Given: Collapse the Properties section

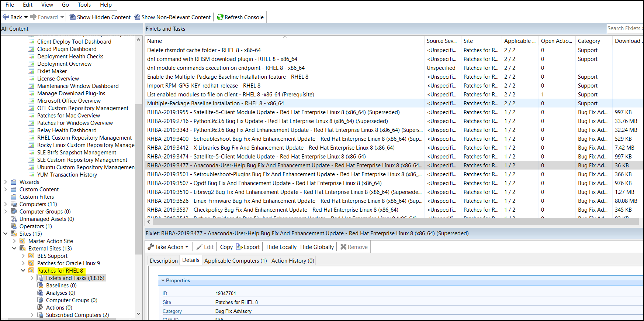Looking at the screenshot, I should [x=163, y=281].
